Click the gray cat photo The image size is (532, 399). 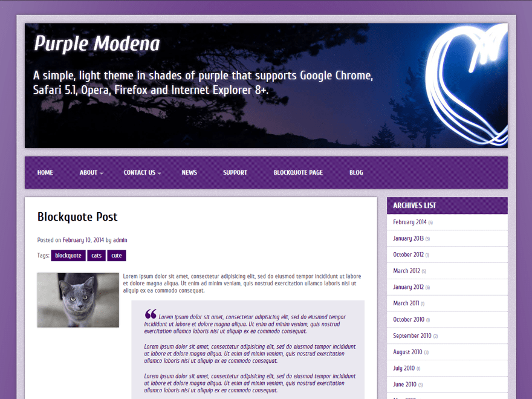(77, 300)
